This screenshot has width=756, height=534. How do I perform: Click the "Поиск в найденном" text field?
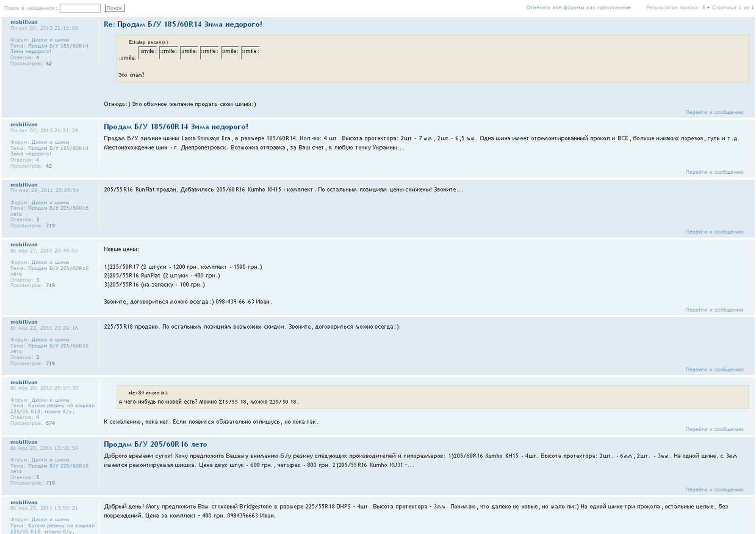[x=80, y=8]
